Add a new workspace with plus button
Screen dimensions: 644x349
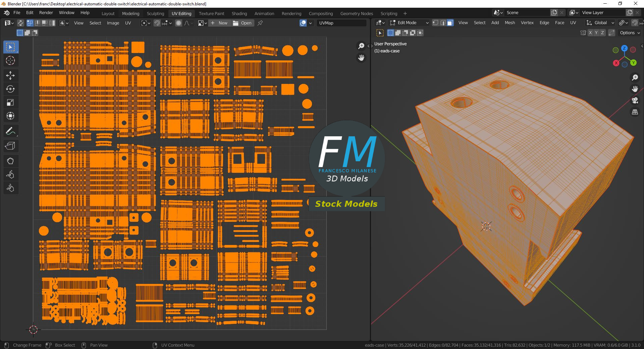click(405, 13)
